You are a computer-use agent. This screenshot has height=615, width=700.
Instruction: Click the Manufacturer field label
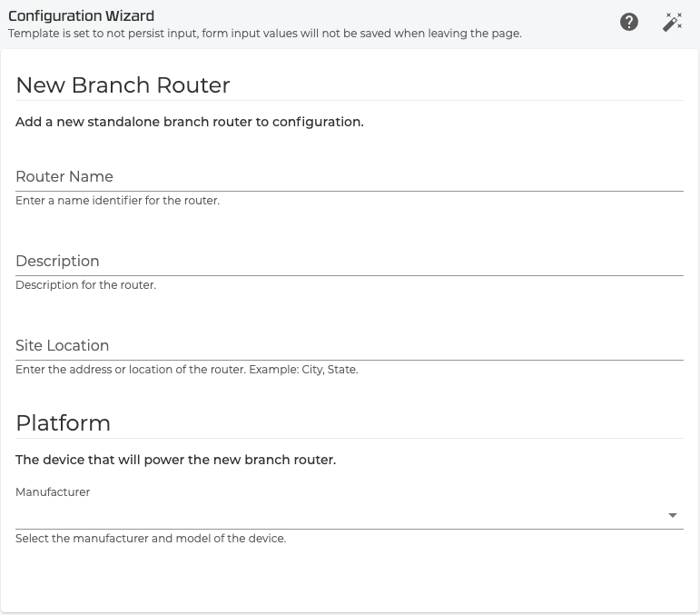[53, 492]
